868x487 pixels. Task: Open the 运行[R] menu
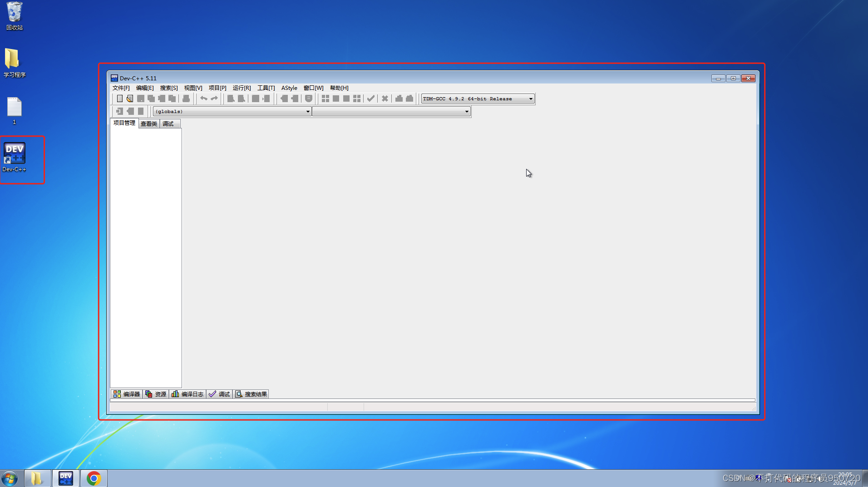tap(242, 88)
